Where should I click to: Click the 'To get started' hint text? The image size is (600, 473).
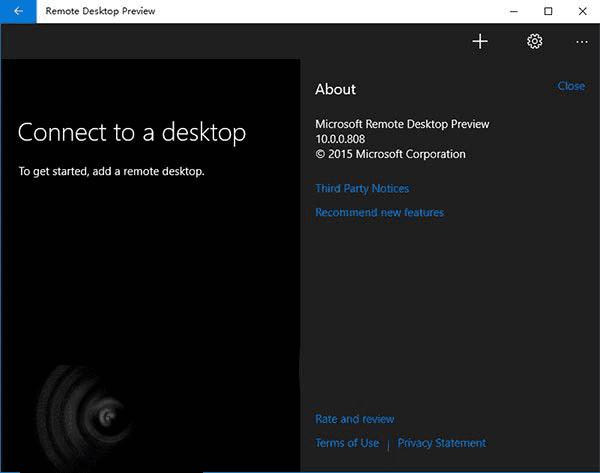[x=111, y=171]
